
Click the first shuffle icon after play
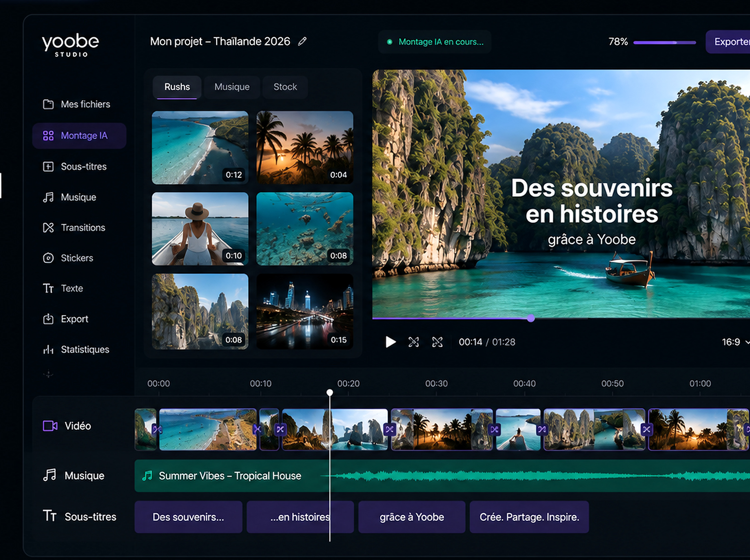[414, 342]
